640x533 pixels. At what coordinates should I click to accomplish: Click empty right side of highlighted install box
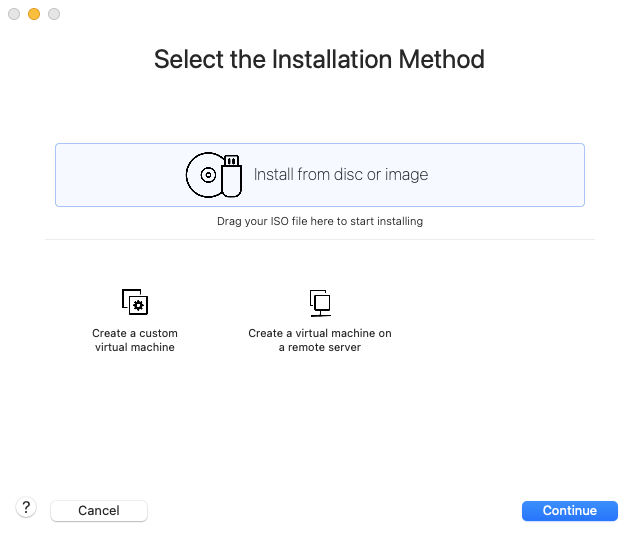(506, 175)
